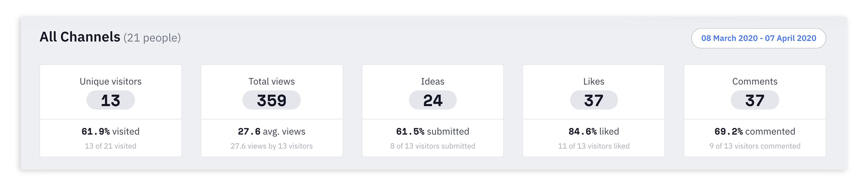Click the 13 unique visitors count badge
This screenshot has height=189, width=868.
[111, 100]
